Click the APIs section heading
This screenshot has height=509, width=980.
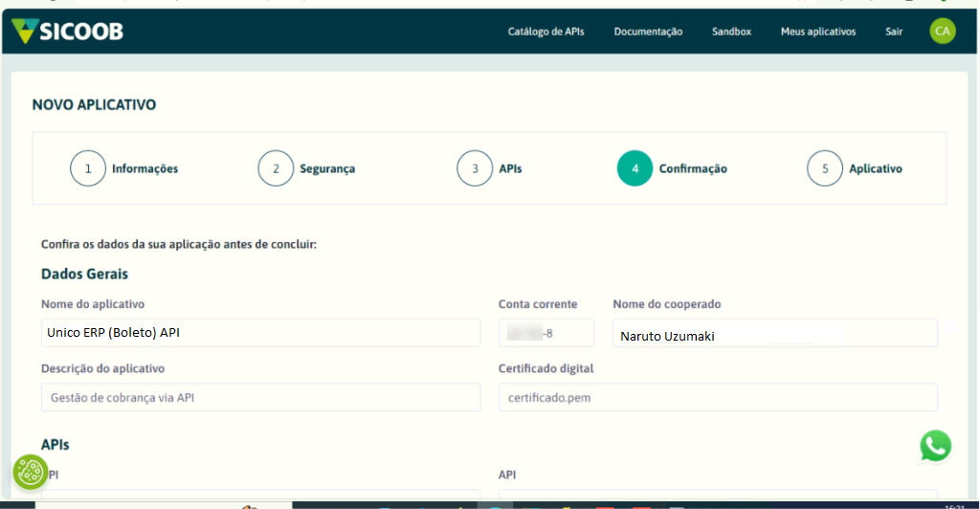tap(55, 445)
